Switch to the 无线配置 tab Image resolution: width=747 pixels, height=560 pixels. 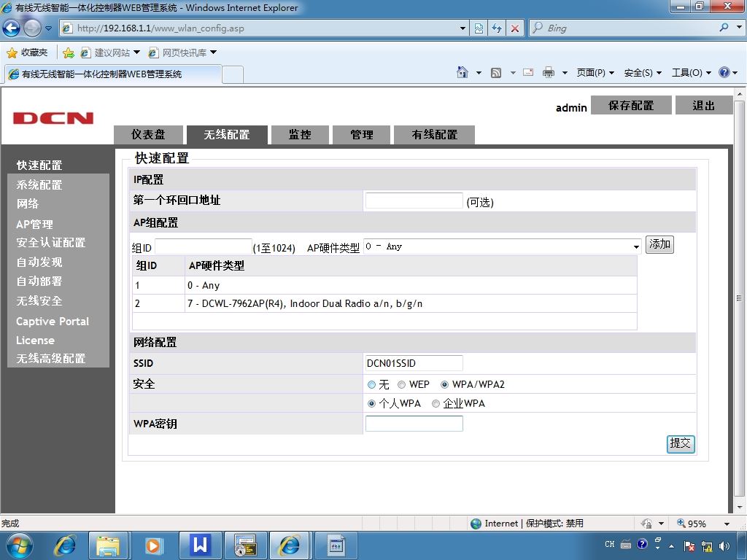coord(227,135)
